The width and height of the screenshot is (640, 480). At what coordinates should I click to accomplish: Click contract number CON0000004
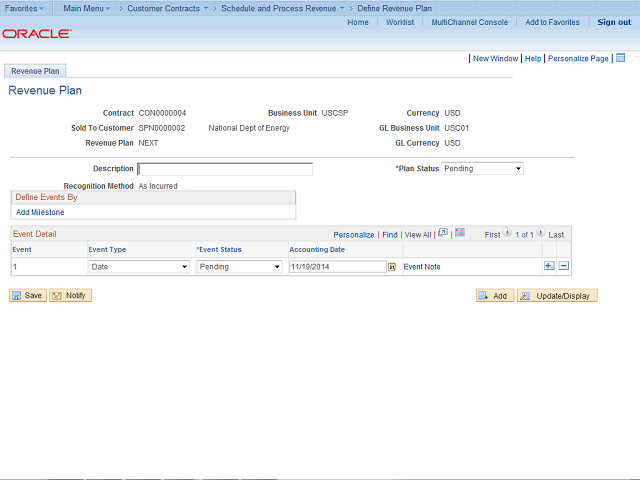(x=162, y=113)
